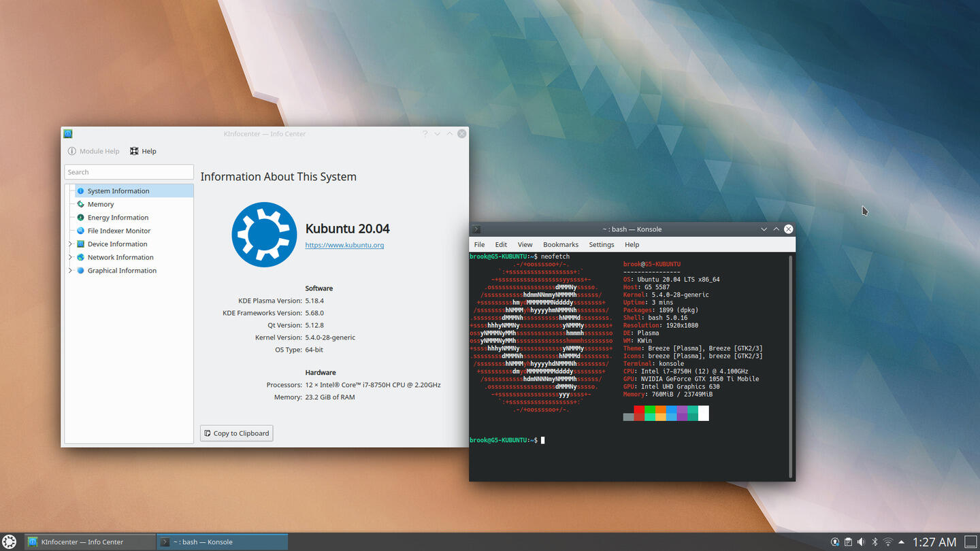Switch to the Konsole taskbar entry
The height and width of the screenshot is (551, 980).
[x=222, y=542]
